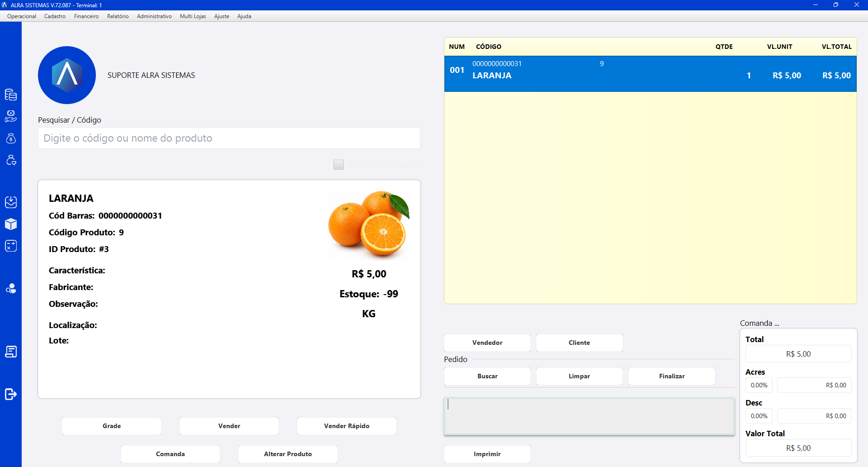Click the users group sidebar icon

(x=11, y=289)
